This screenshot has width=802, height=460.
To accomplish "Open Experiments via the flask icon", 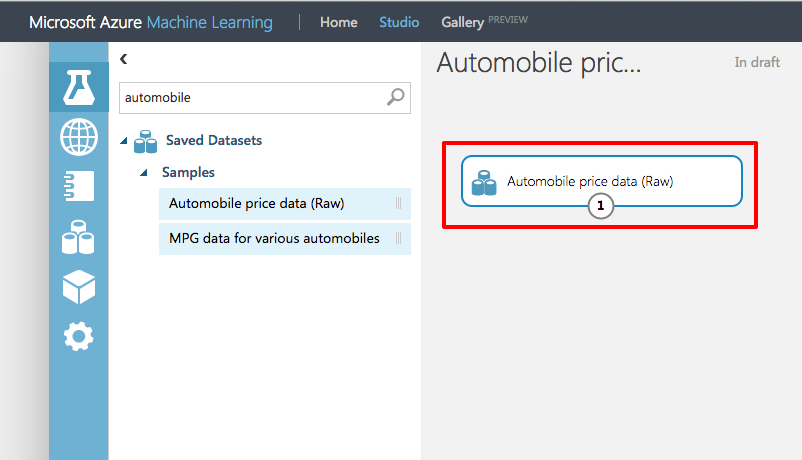I will click(x=78, y=87).
